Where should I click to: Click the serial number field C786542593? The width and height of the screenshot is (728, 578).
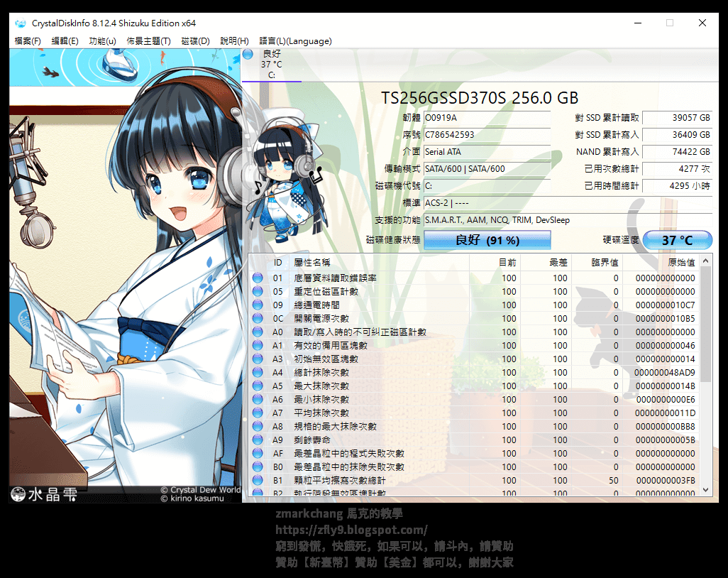coord(487,135)
